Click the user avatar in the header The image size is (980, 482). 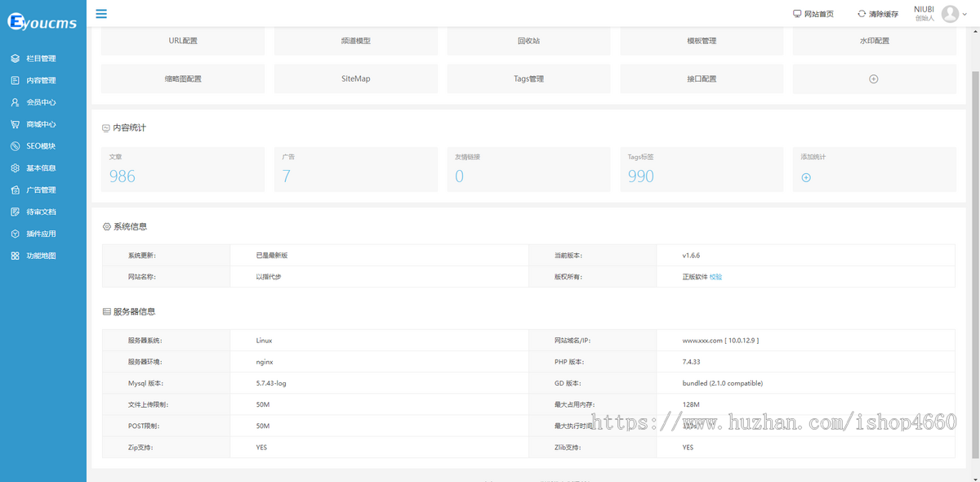[x=950, y=13]
